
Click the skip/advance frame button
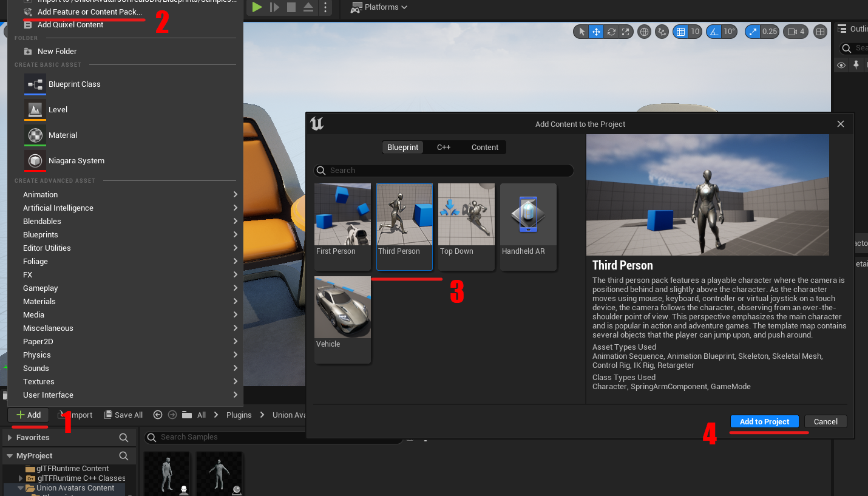click(275, 7)
